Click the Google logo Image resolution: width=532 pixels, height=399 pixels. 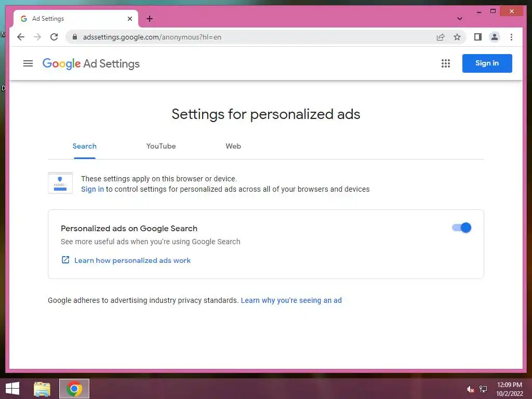tap(61, 64)
